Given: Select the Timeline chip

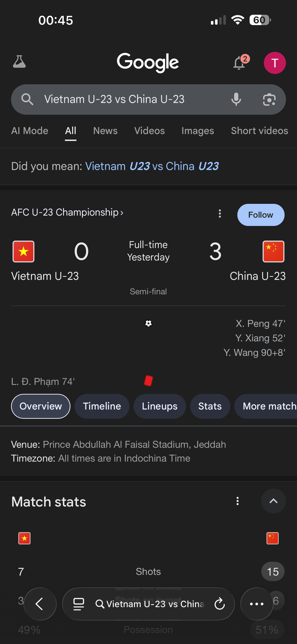Looking at the screenshot, I should click(102, 406).
